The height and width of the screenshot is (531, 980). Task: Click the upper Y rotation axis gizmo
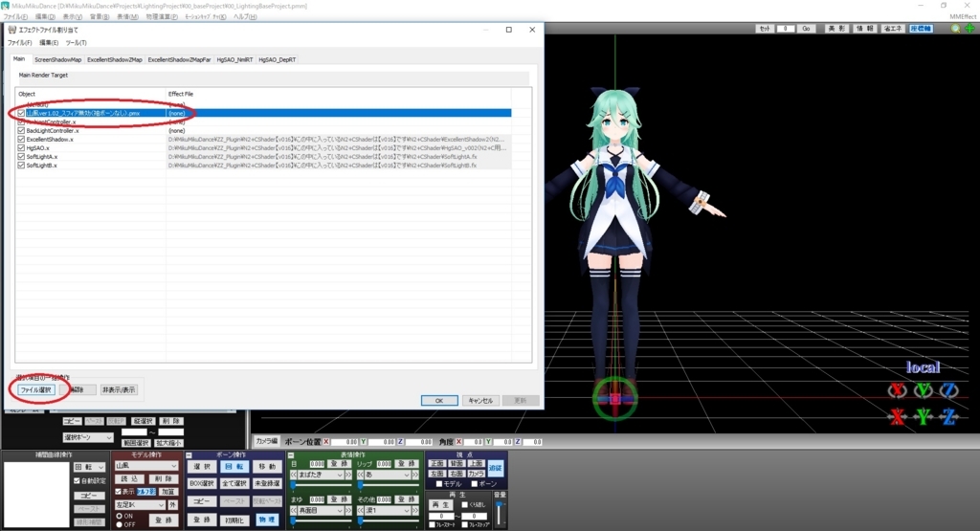click(924, 390)
